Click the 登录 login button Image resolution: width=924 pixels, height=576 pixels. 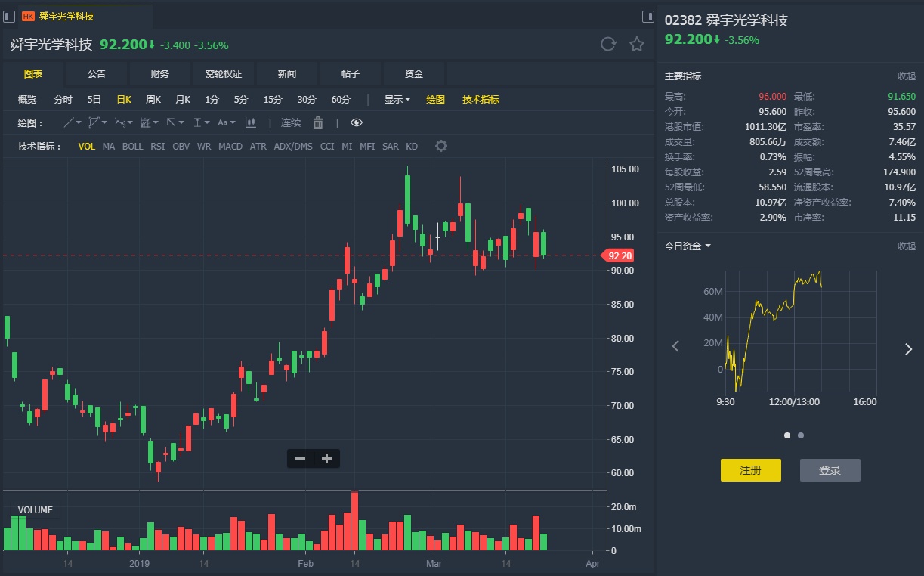830,469
